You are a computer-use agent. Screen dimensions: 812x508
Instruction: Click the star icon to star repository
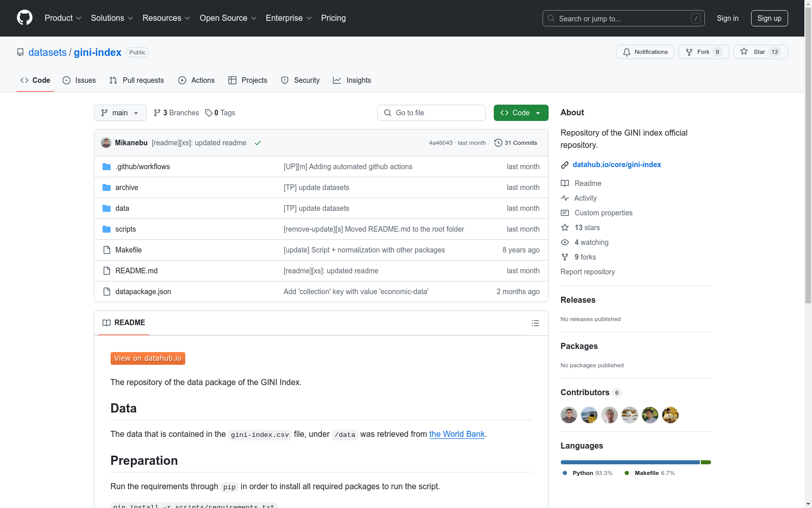744,51
